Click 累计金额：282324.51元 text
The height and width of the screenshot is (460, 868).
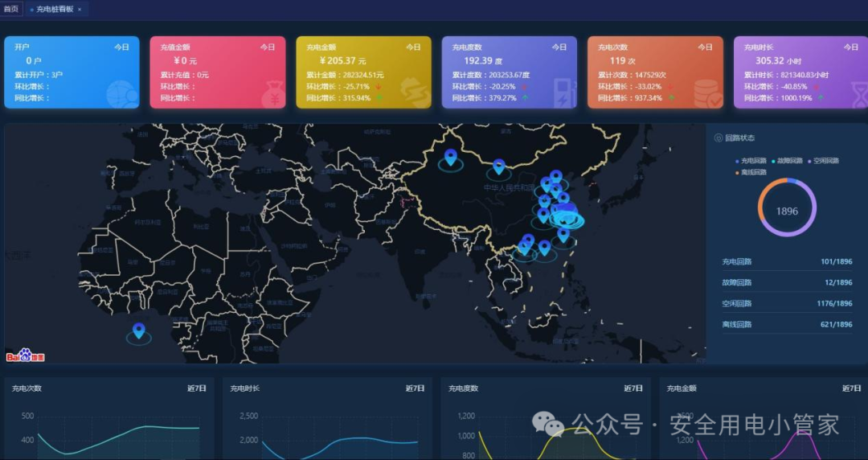(345, 76)
